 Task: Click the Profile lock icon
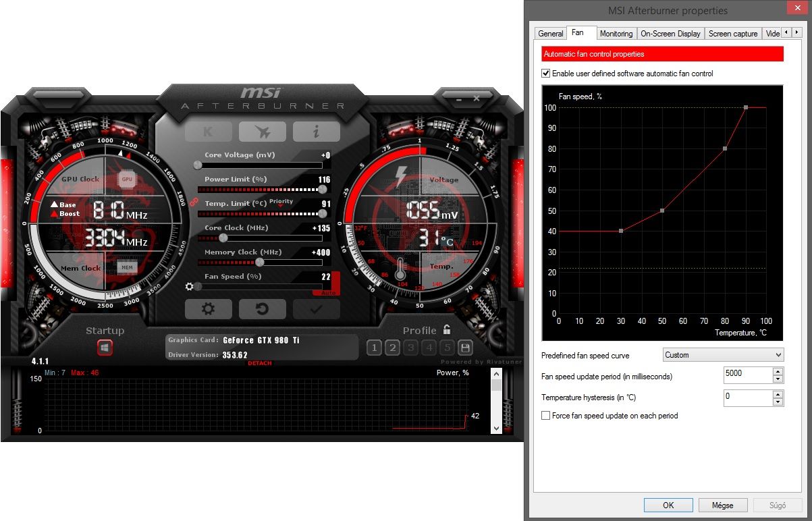tap(446, 330)
